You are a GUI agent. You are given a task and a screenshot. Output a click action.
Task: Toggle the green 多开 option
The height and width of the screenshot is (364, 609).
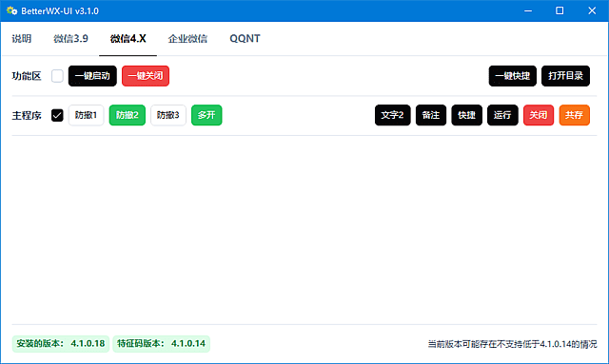click(206, 115)
